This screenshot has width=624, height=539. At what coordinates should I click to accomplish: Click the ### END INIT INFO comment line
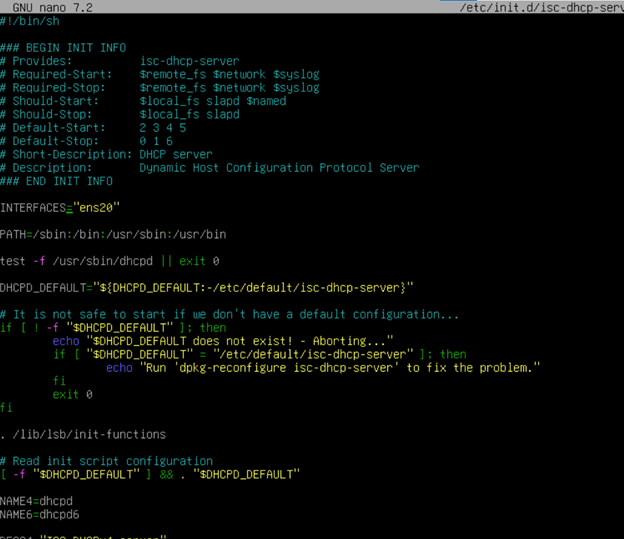(56, 181)
